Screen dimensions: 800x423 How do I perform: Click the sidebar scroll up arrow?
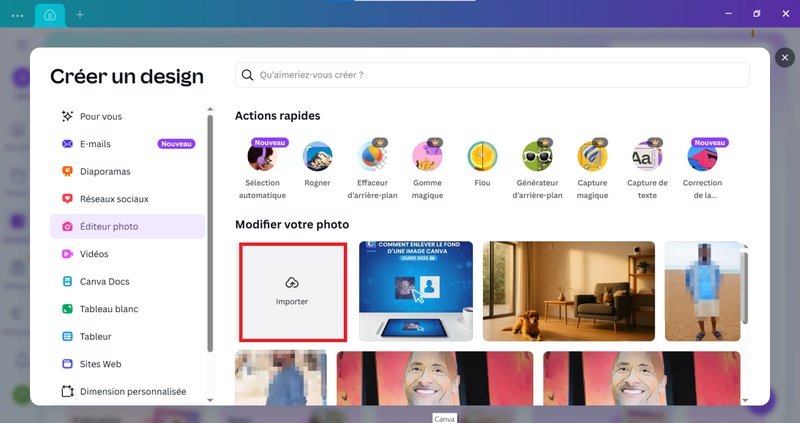coord(210,109)
